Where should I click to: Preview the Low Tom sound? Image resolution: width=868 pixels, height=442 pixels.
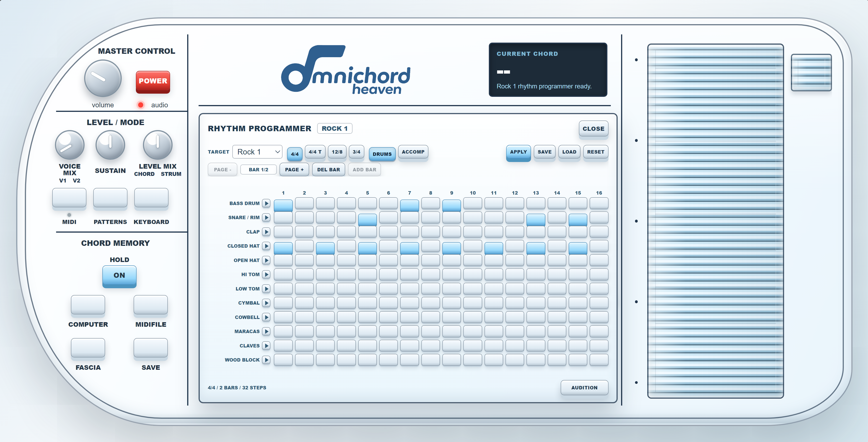[x=266, y=289]
